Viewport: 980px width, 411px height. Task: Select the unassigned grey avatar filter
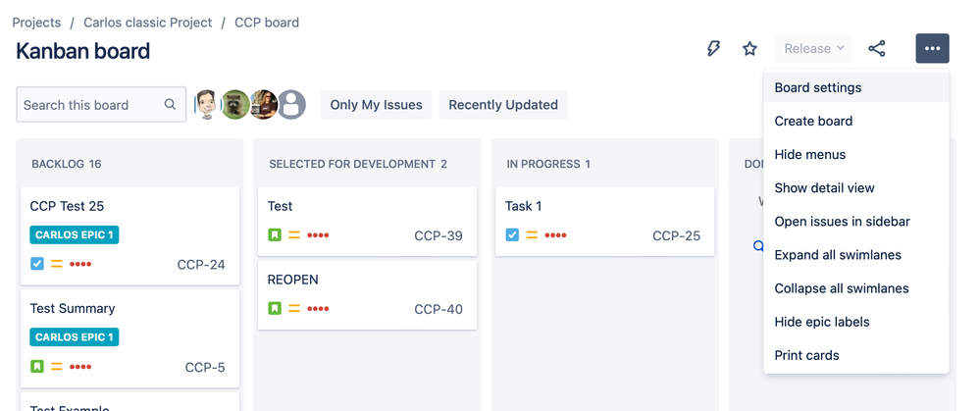coord(291,104)
